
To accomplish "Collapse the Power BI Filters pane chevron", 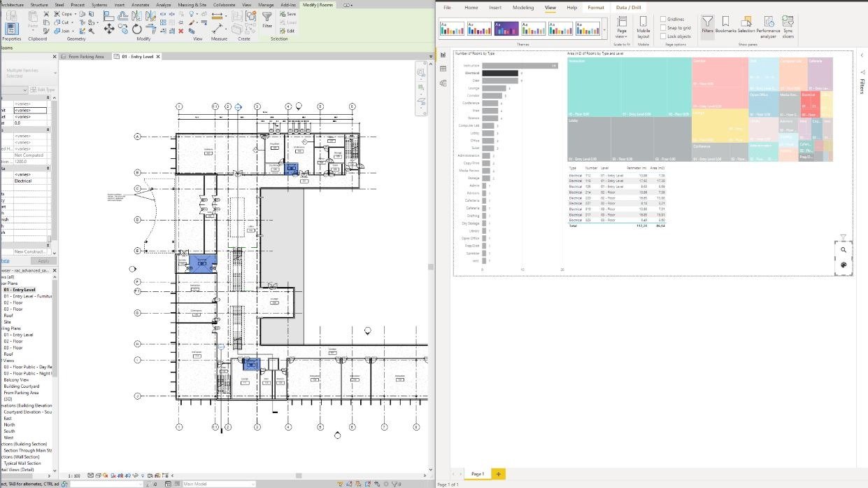I will click(861, 56).
